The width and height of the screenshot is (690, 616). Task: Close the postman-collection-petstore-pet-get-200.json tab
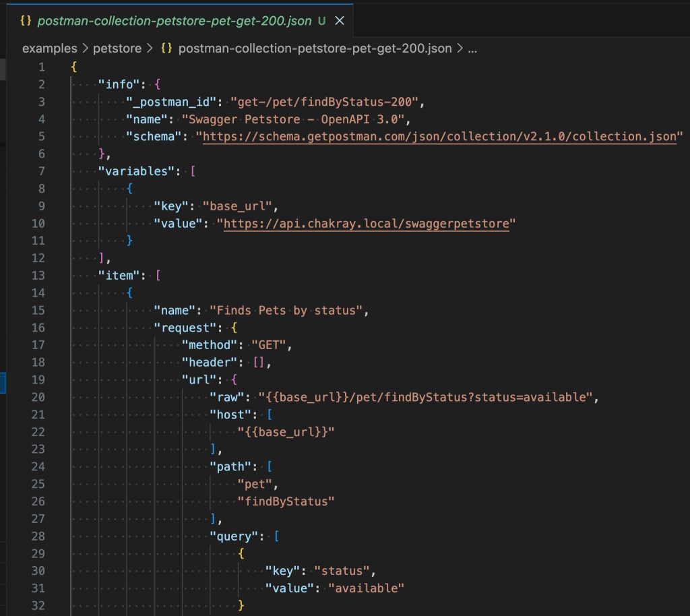340,21
